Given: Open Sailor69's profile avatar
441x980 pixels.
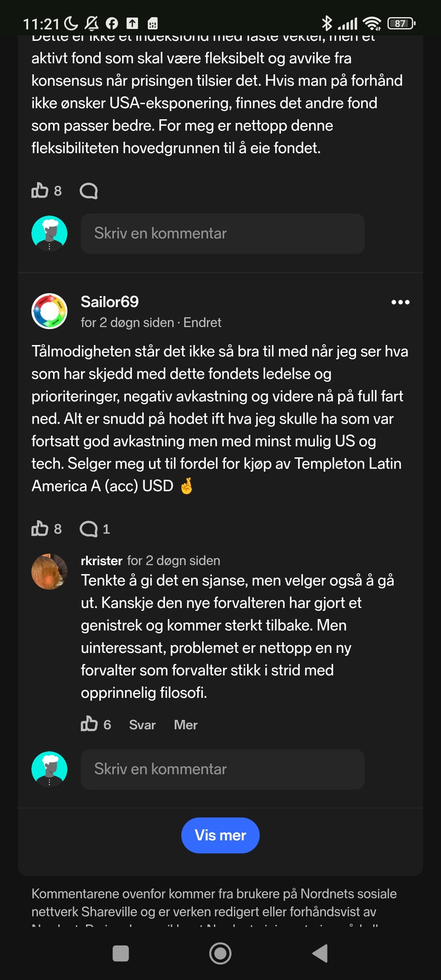Looking at the screenshot, I should (x=49, y=311).
